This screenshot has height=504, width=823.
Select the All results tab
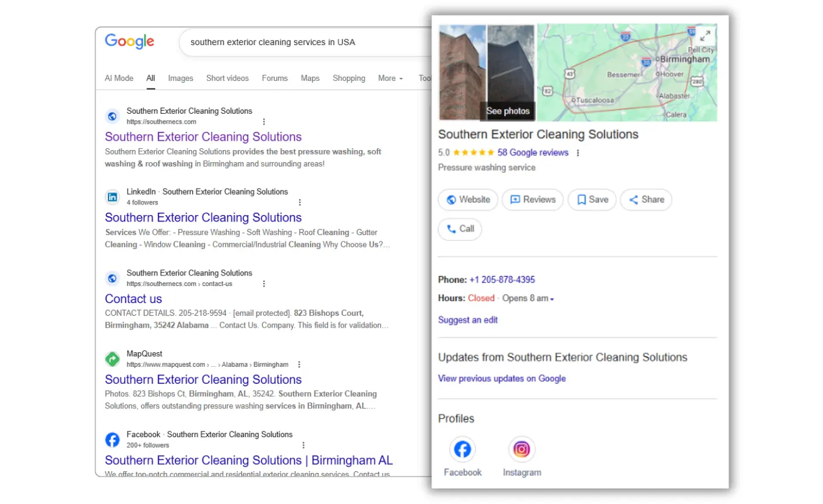pyautogui.click(x=151, y=78)
